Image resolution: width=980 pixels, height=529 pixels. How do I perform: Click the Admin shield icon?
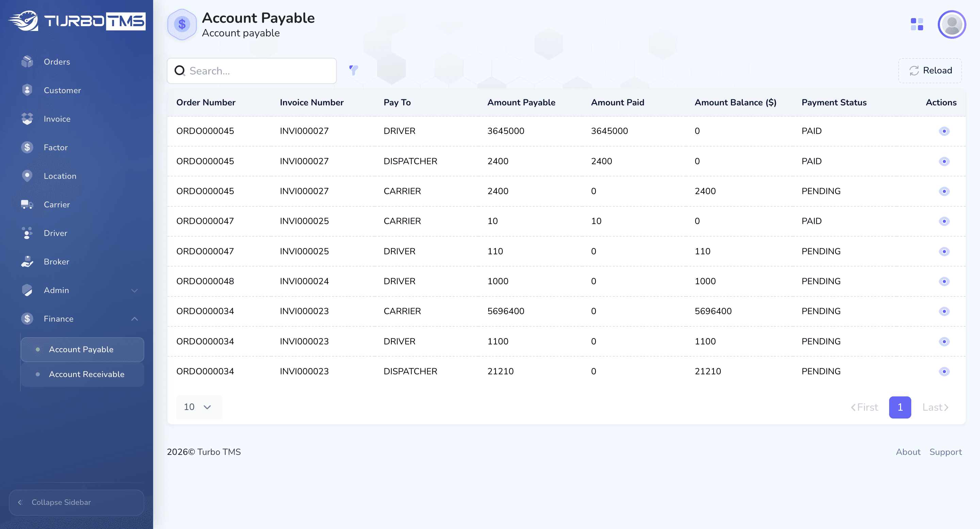pos(27,290)
